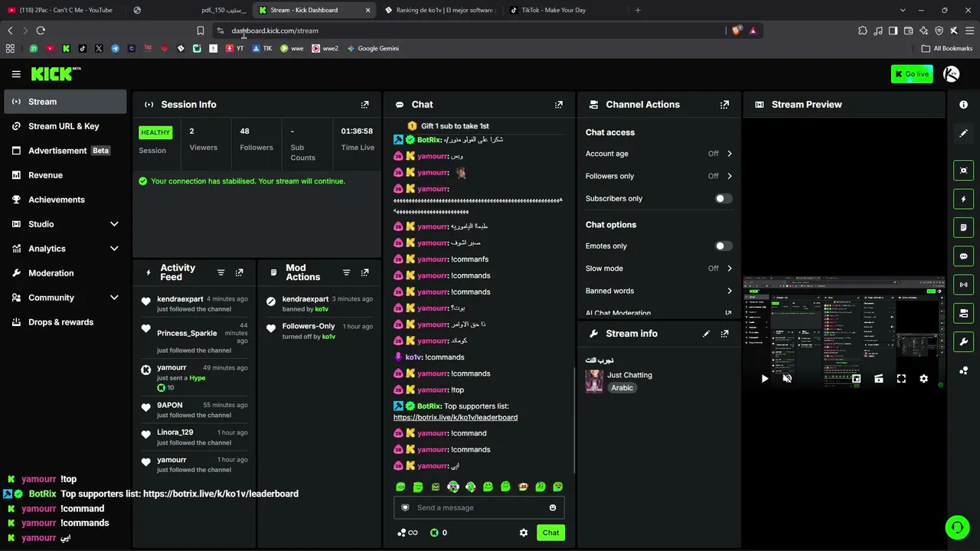Click the Arabic language tag
This screenshot has width=980, height=551.
click(x=622, y=388)
